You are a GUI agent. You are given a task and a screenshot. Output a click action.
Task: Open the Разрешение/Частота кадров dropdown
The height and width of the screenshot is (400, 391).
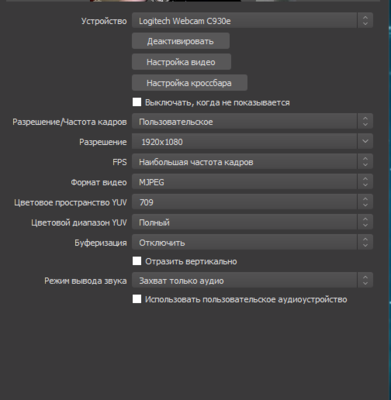[252, 122]
